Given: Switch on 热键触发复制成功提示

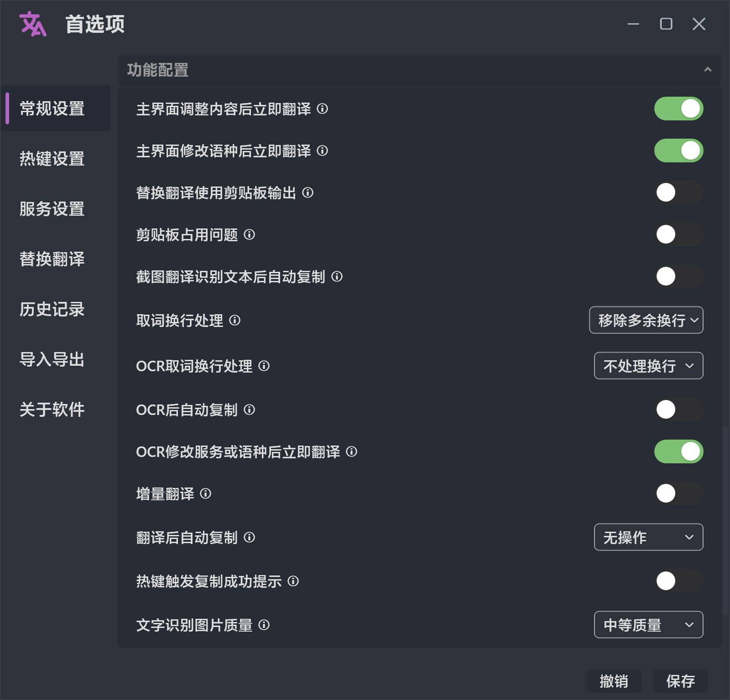Looking at the screenshot, I should [x=679, y=581].
